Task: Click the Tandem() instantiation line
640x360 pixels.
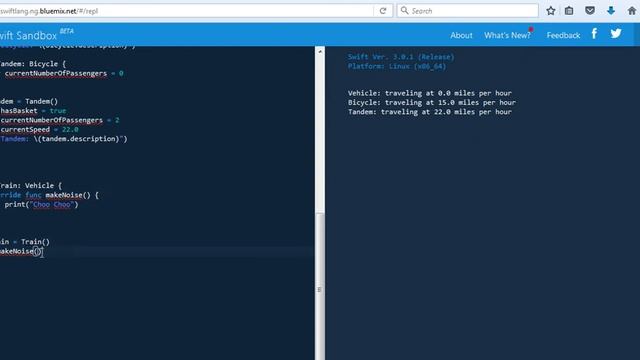Action: 29,102
